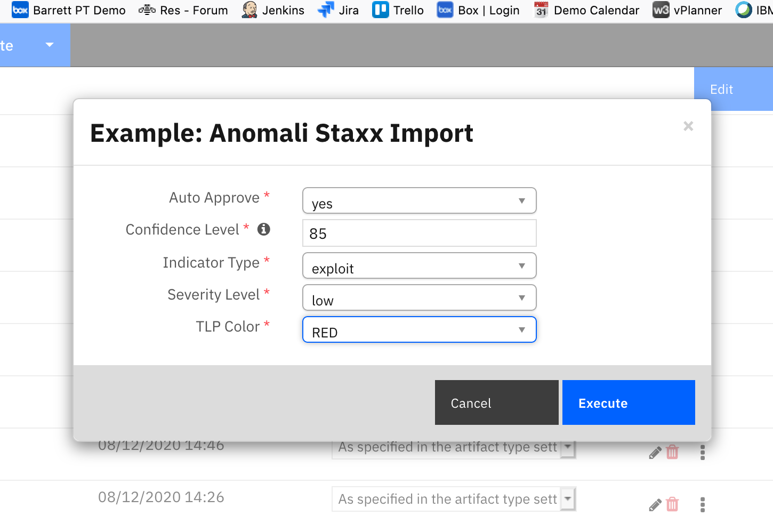Click the Edit button behind the dialog

[733, 89]
